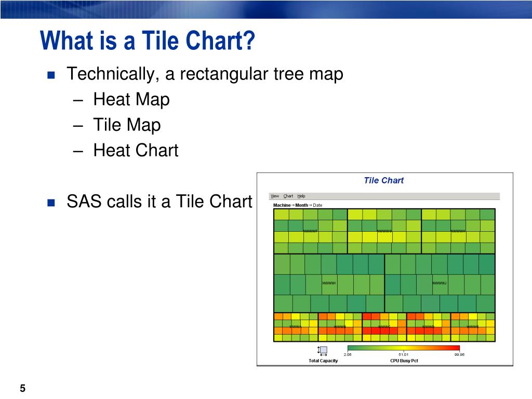The height and width of the screenshot is (399, 532).
Task: Click the Date breadcrumb level
Action: [x=317, y=205]
